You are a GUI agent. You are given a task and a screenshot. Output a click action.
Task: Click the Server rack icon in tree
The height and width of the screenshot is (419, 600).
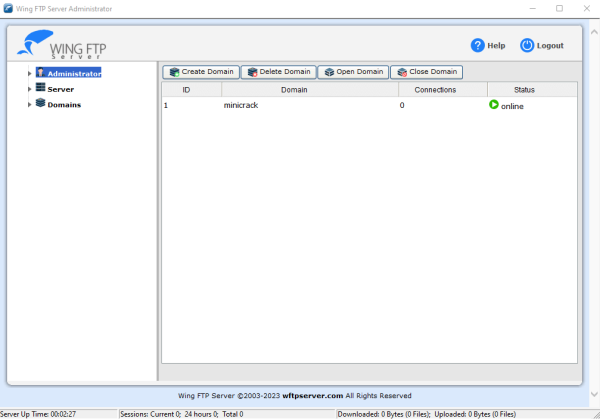tap(41, 87)
